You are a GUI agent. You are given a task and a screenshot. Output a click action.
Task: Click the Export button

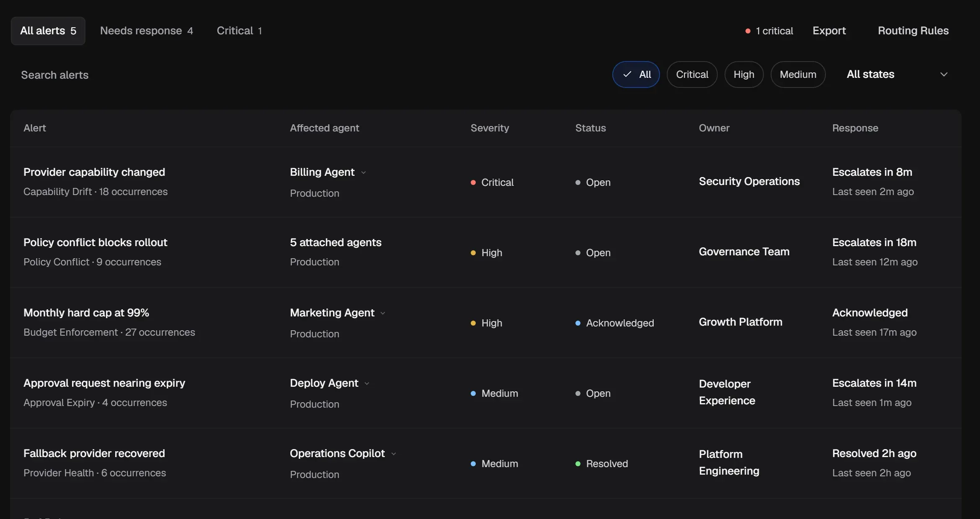[x=829, y=31]
